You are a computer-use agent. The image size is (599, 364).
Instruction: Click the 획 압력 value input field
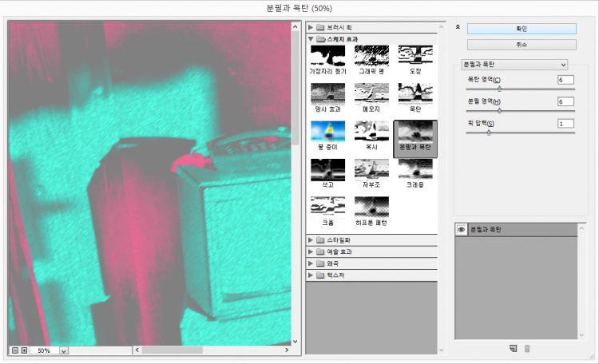pos(565,124)
